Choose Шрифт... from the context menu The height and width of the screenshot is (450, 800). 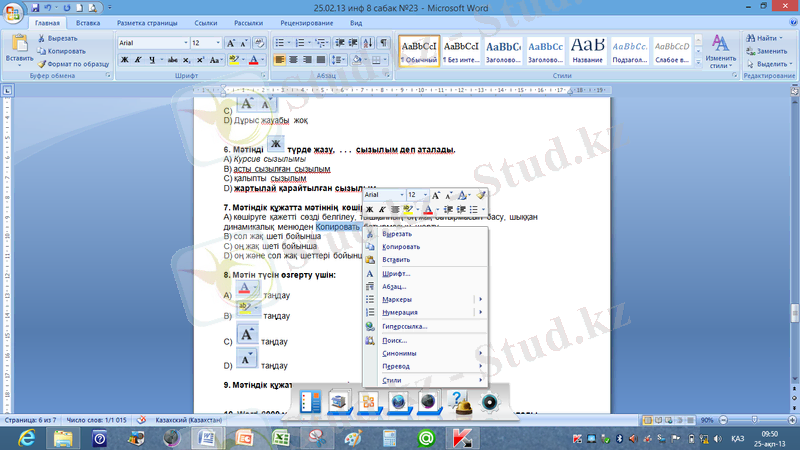pyautogui.click(x=397, y=273)
